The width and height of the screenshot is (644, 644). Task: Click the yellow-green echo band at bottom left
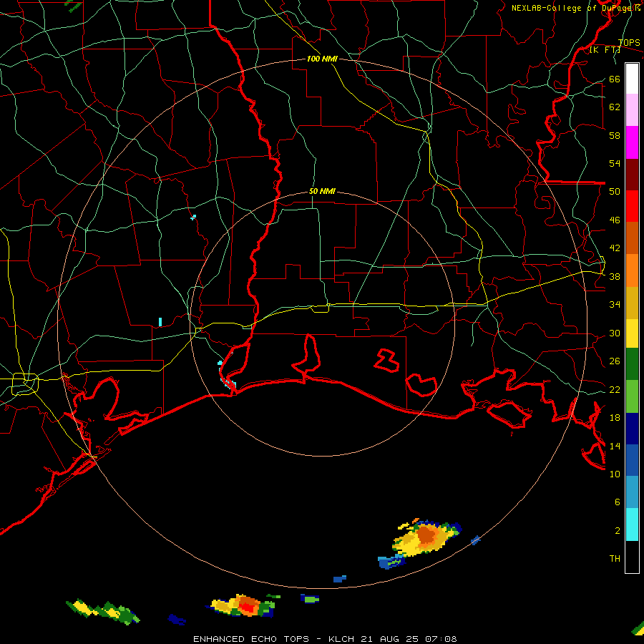[102, 611]
